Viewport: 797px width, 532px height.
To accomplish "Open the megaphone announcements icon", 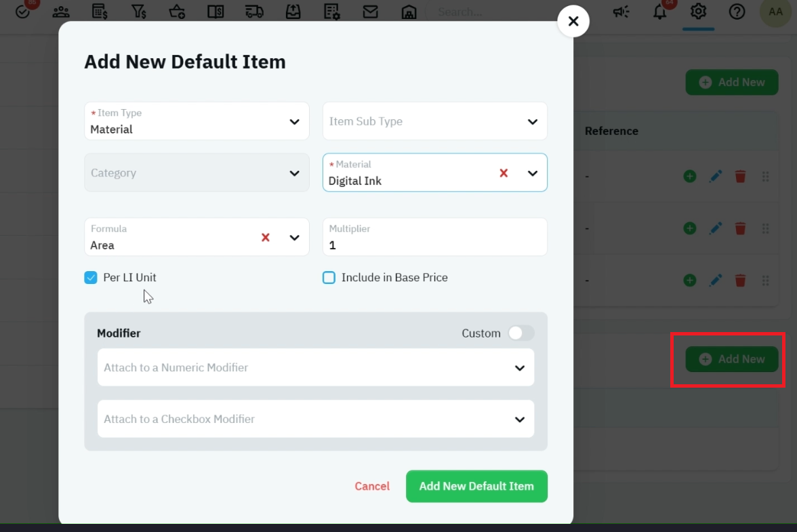I will click(x=621, y=12).
